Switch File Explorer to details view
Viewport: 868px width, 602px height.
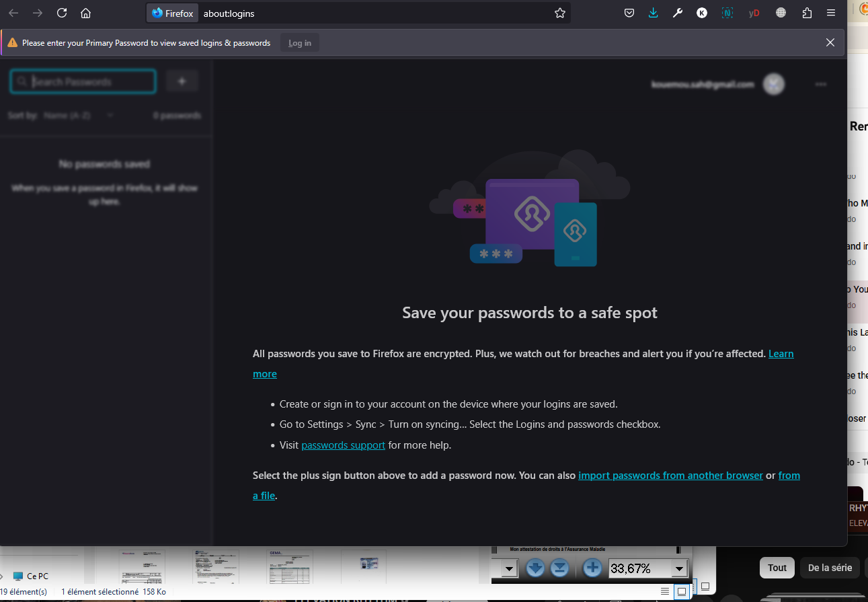click(x=665, y=591)
